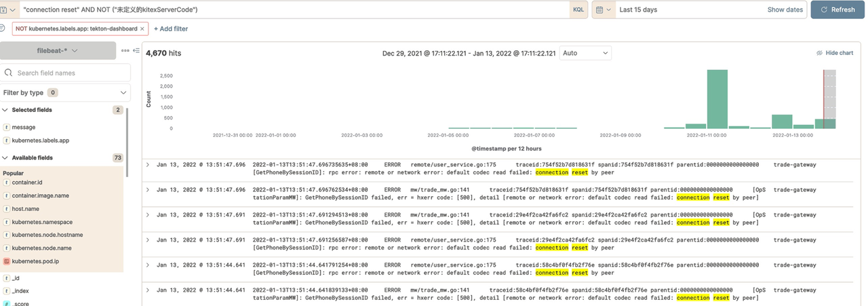Collapse the Selected fields section
Viewport: 868px width, 306px height.
click(x=5, y=110)
